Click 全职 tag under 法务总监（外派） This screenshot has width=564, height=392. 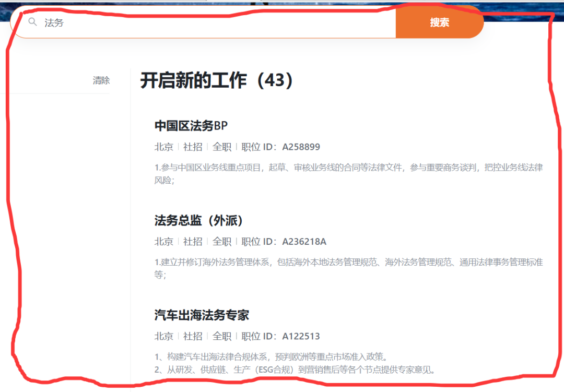[x=222, y=242]
